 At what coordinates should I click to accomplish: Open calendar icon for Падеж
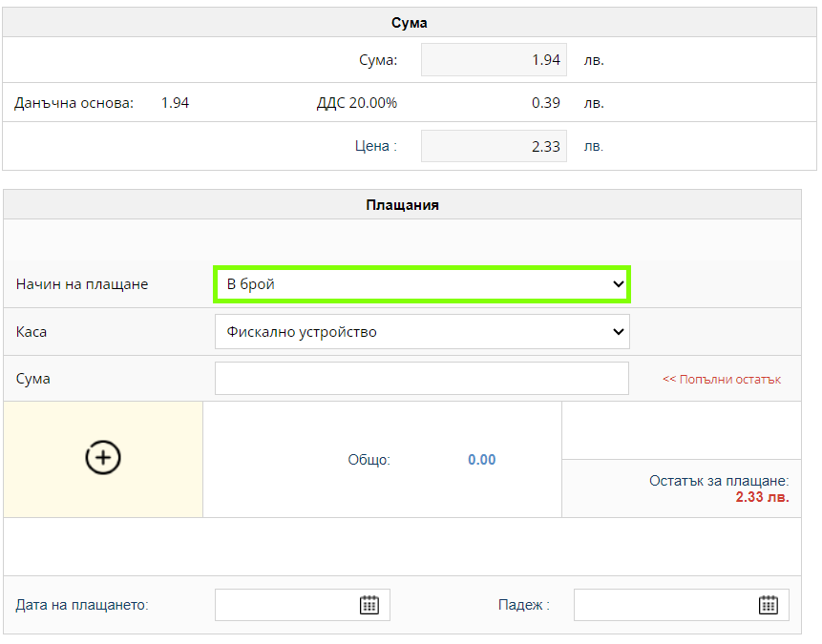pos(768,605)
